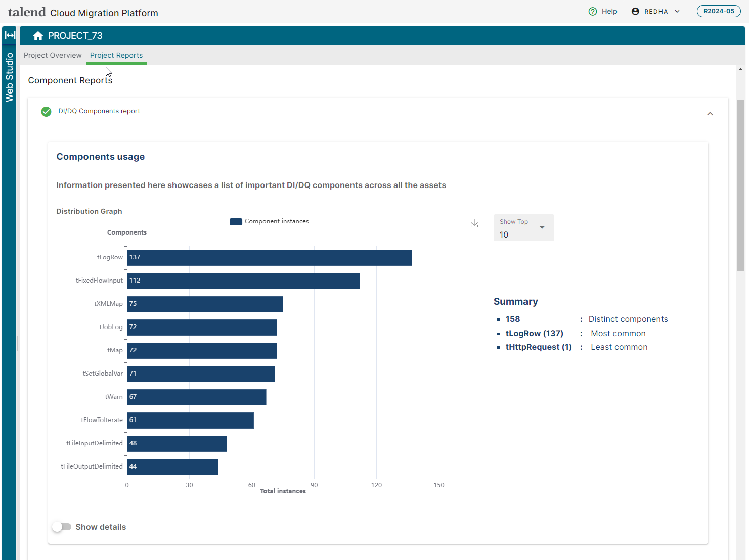This screenshot has height=560, width=749.
Task: Click the R2024-05 version badge
Action: point(719,11)
